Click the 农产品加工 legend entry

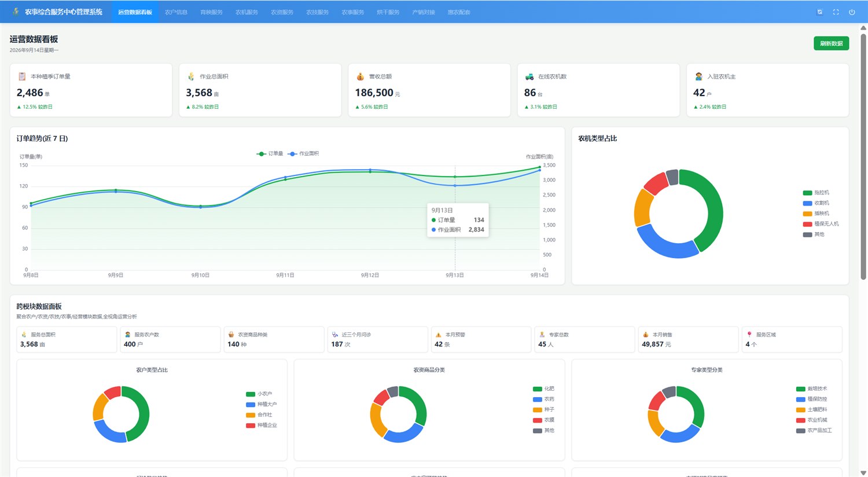coord(814,431)
